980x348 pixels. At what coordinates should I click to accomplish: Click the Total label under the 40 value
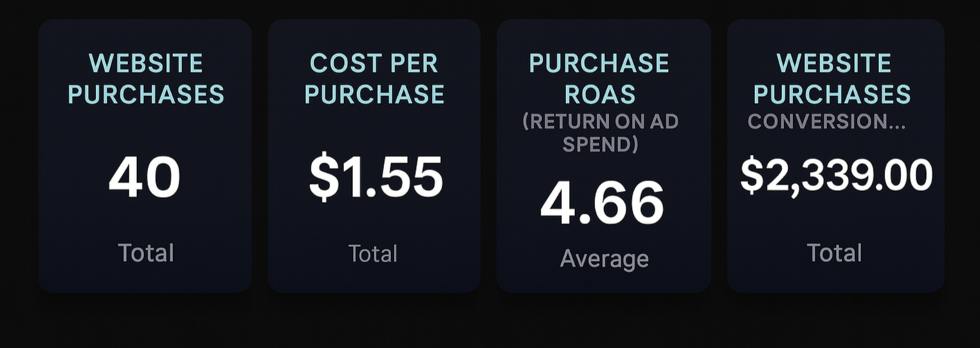point(146,253)
